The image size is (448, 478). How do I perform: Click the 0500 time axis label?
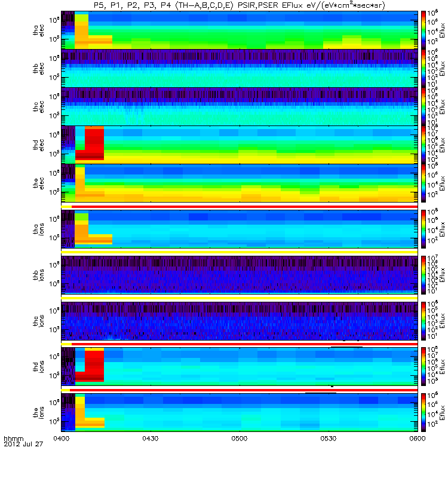(x=240, y=439)
